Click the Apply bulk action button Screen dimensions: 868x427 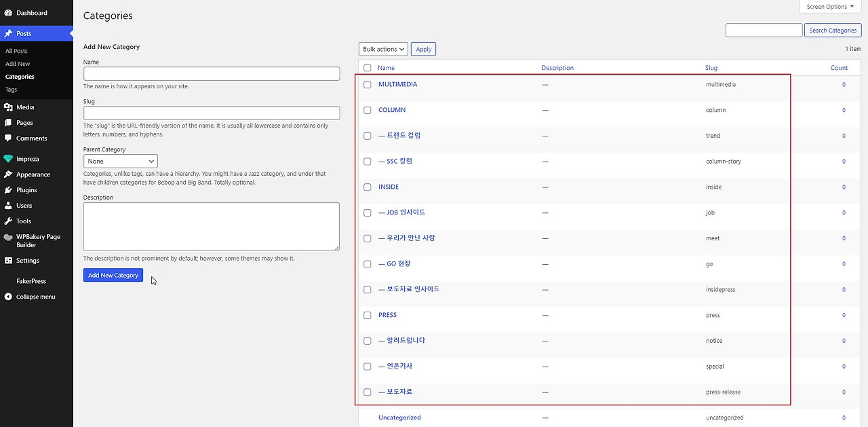coord(424,49)
